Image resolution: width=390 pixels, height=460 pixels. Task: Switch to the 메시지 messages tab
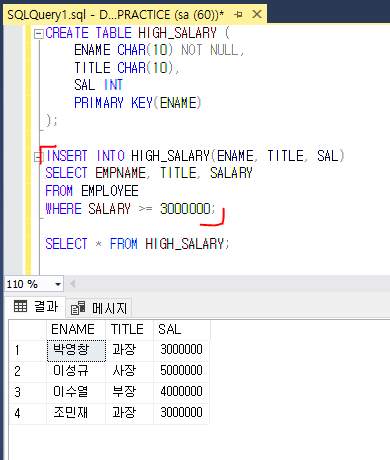pyautogui.click(x=99, y=308)
